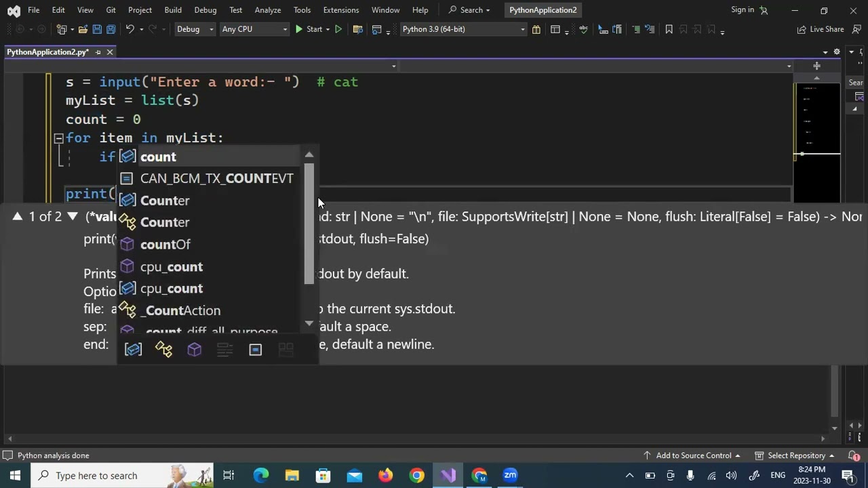This screenshot has height=488, width=868.
Task: Click the Open folder in Explorer icon
Action: coord(359,29)
